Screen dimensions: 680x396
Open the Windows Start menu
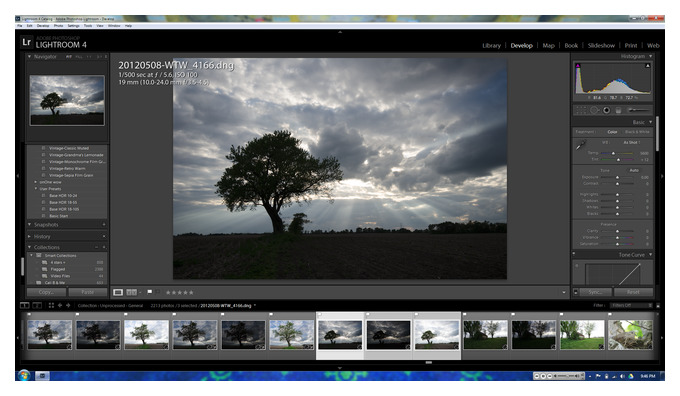click(x=24, y=375)
